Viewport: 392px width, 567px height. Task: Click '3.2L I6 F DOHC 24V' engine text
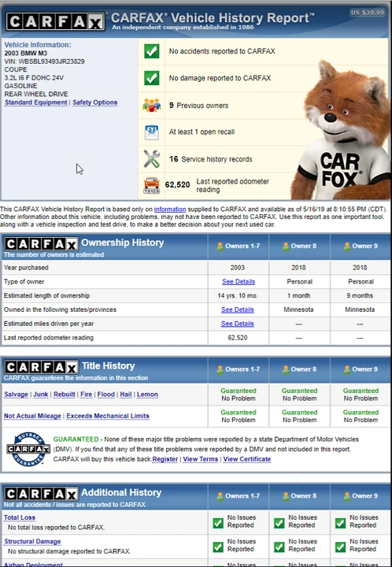[x=34, y=78]
